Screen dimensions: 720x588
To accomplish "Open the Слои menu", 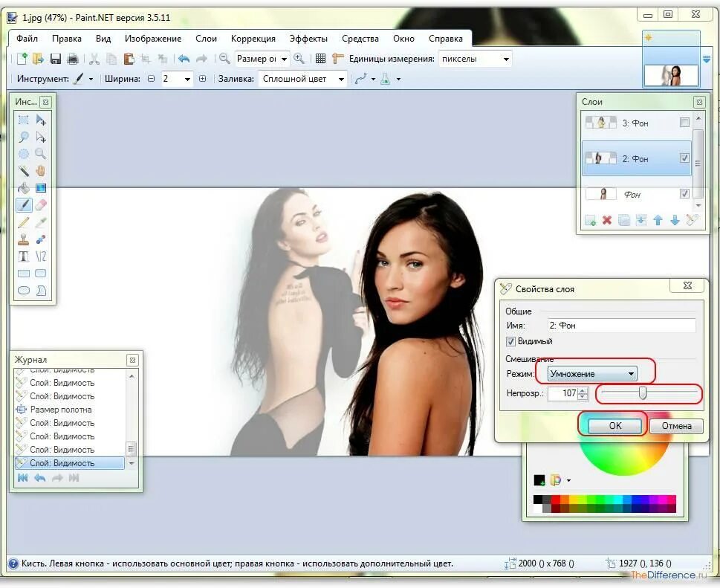I will pos(206,39).
